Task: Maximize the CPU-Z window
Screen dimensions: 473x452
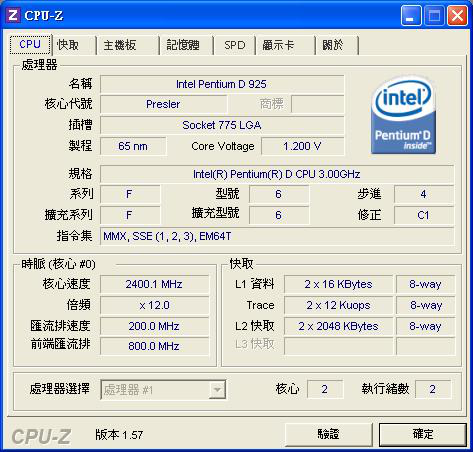Action: 434,15
